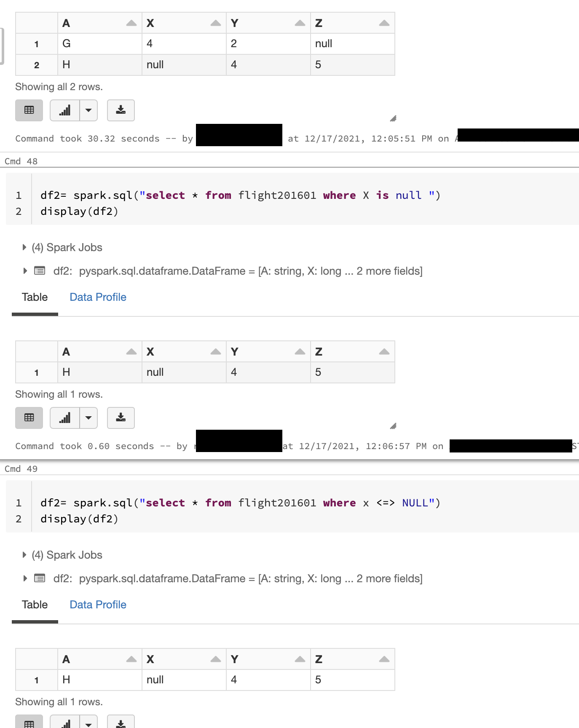The height and width of the screenshot is (728, 579).
Task: Download Cmd 48 result via download icon
Action: click(121, 418)
